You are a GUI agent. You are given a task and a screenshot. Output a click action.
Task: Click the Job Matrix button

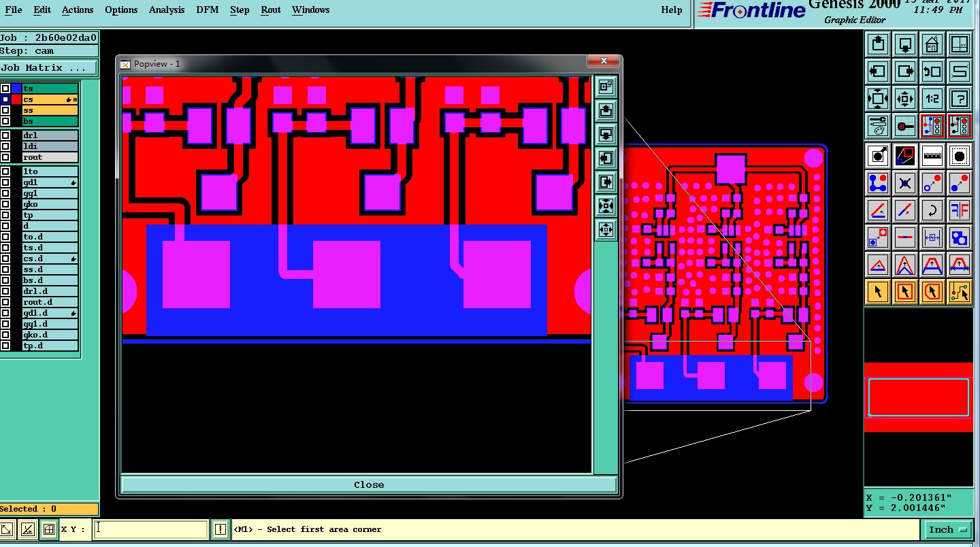tap(48, 67)
